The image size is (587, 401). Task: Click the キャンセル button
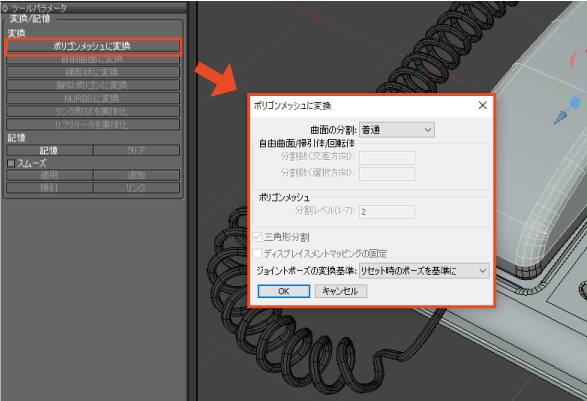pos(341,291)
